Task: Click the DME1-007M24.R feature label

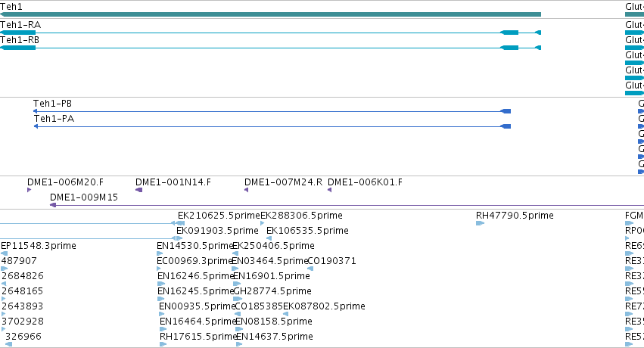Action: pyautogui.click(x=283, y=182)
